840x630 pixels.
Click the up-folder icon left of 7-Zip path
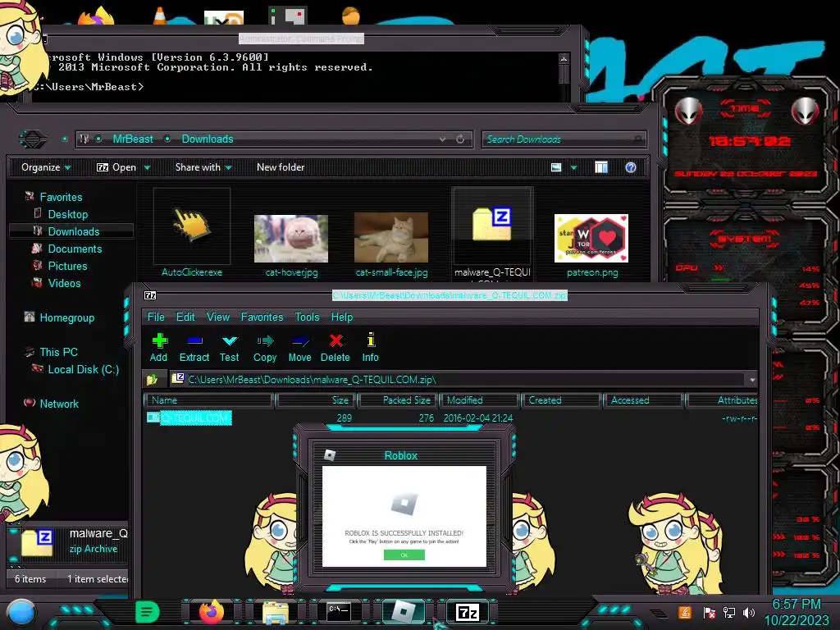153,379
